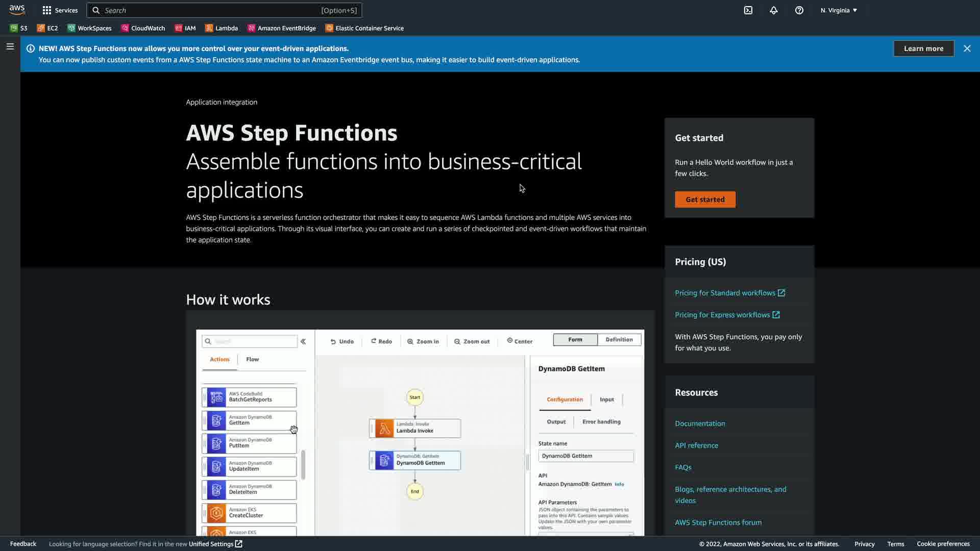980x551 pixels.
Task: Open Pricing for Standard workflows link
Action: [x=725, y=293]
